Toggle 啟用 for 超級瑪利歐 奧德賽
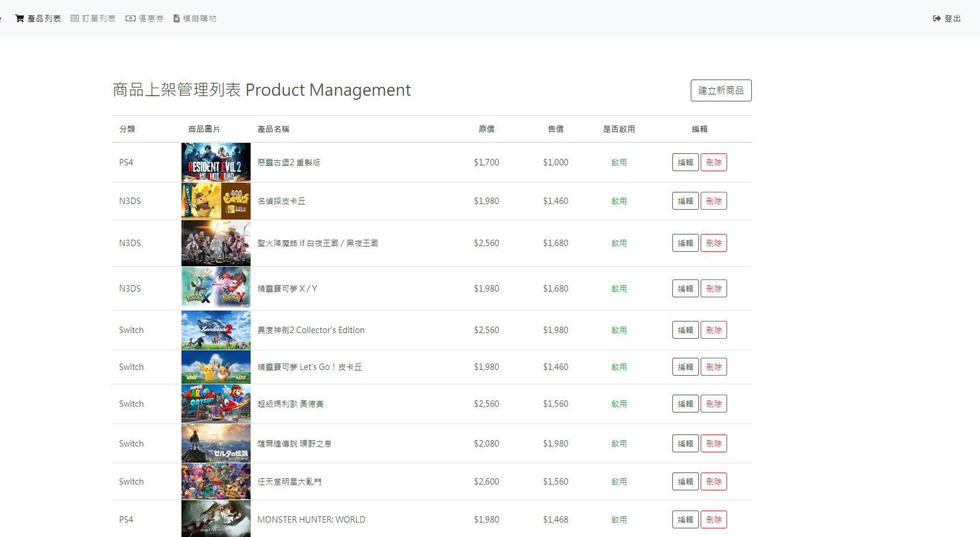The image size is (980, 537). point(619,404)
